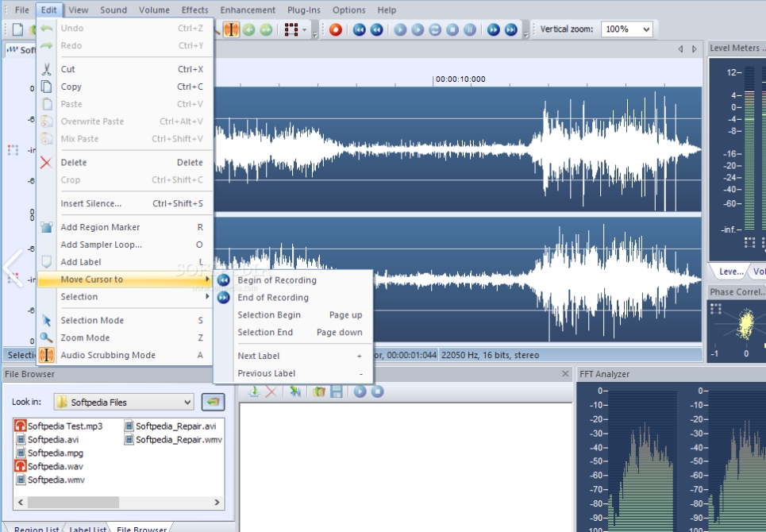Expand the Selection submenu
The width and height of the screenshot is (766, 532).
pos(125,296)
